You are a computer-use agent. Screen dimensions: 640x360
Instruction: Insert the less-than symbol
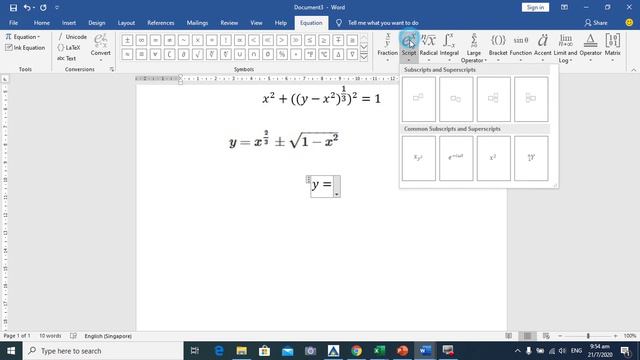click(253, 40)
